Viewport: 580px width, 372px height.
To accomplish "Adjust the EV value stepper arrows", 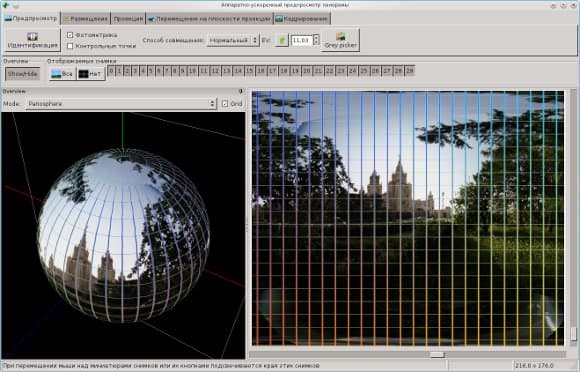I will [x=316, y=40].
